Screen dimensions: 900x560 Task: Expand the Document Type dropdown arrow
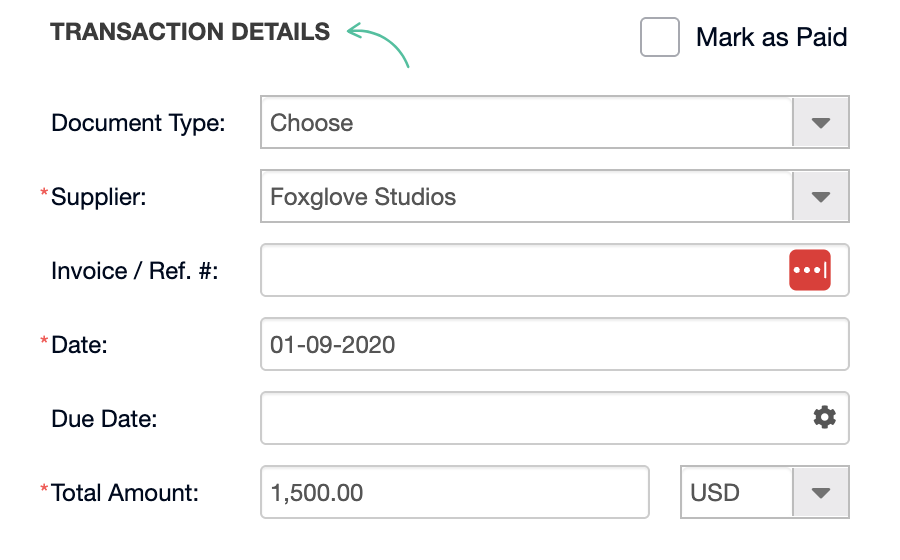(821, 122)
